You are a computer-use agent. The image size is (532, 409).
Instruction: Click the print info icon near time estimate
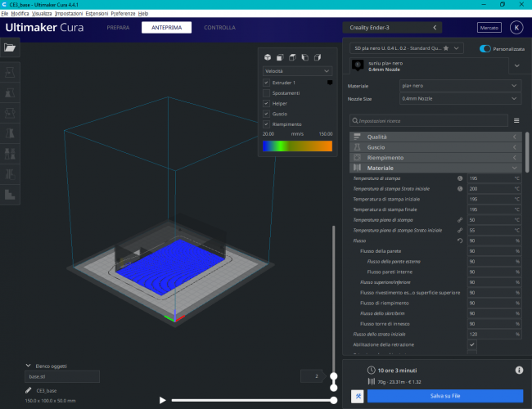coord(519,371)
